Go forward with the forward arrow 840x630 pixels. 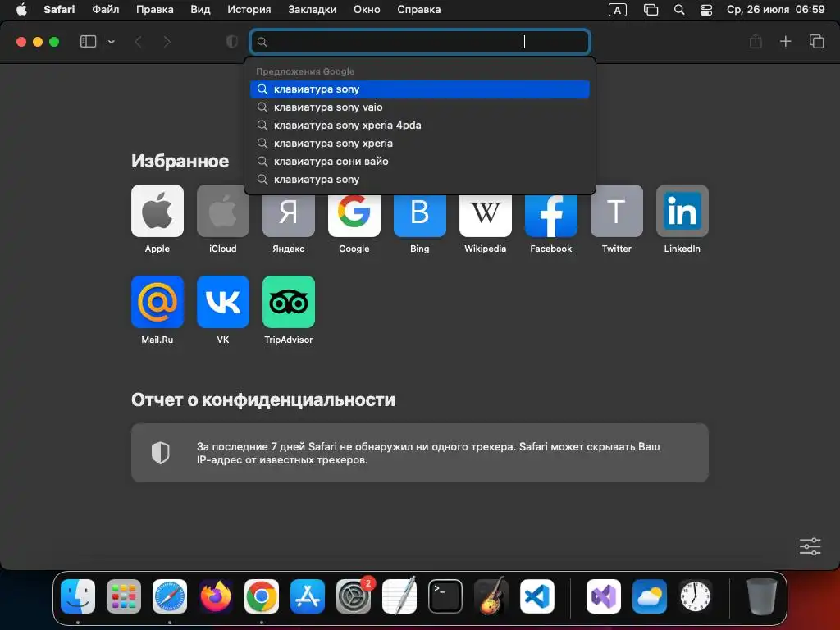(x=167, y=42)
